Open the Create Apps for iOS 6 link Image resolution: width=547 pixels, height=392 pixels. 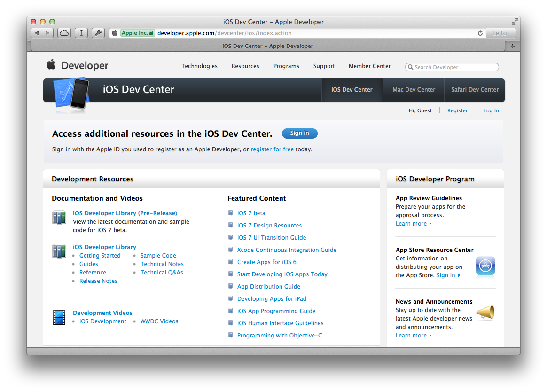[x=266, y=262]
